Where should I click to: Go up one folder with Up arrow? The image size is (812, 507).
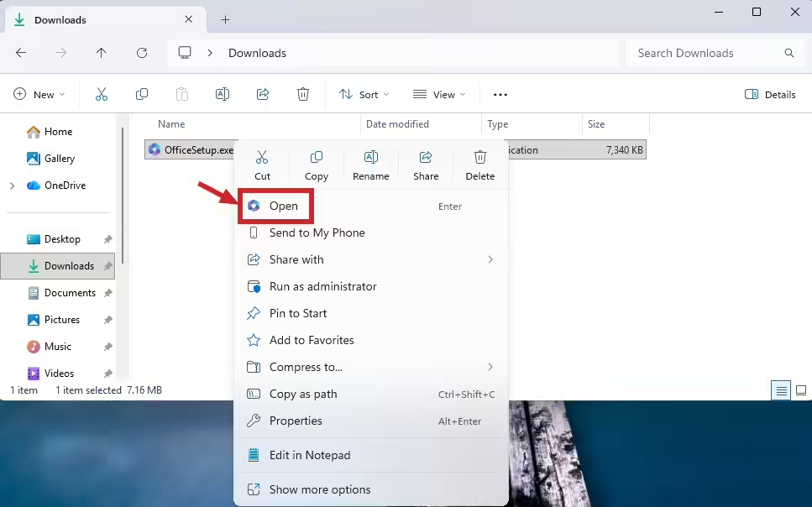click(102, 53)
